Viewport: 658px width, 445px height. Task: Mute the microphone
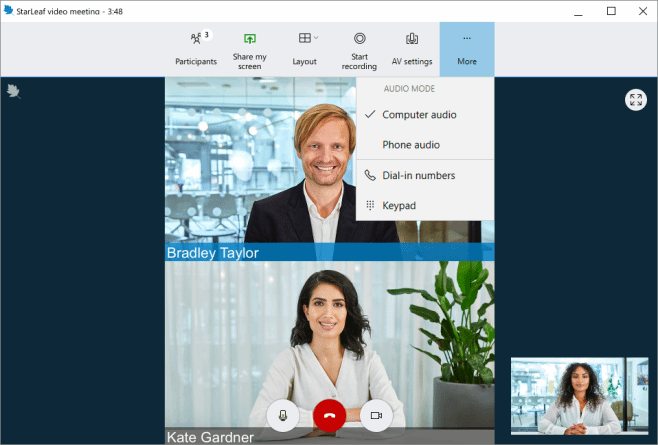tap(283, 414)
